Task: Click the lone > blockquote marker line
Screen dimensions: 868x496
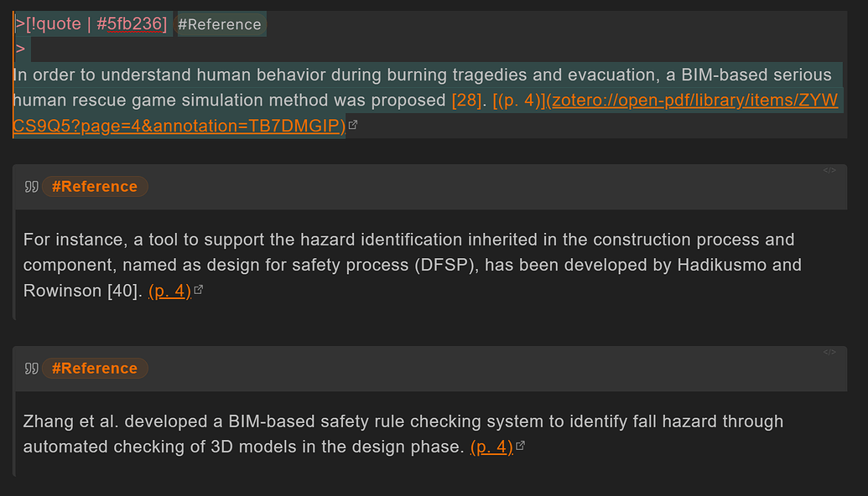Action: pyautogui.click(x=20, y=49)
